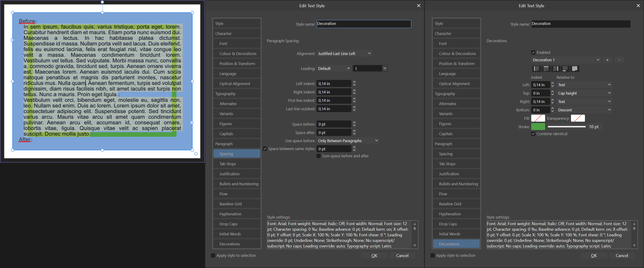
Task: Open the Decoration 1 selector dropdown
Action: click(566, 60)
